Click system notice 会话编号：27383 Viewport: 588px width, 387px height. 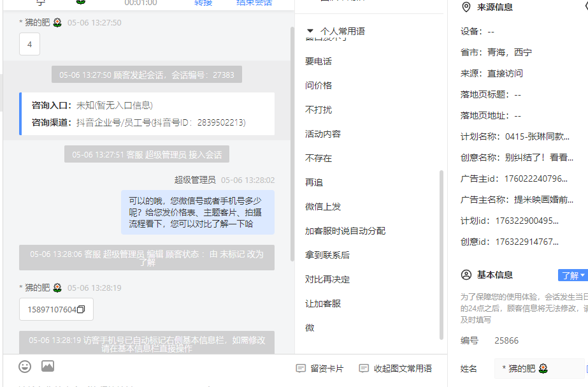click(147, 75)
